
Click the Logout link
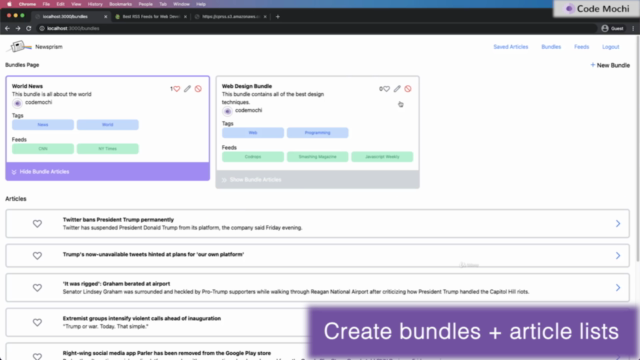(611, 47)
